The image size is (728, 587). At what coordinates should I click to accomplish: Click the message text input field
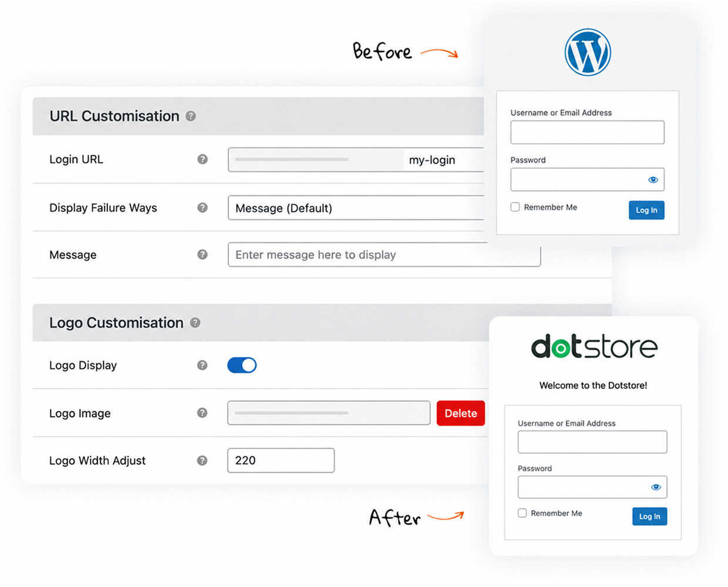384,254
